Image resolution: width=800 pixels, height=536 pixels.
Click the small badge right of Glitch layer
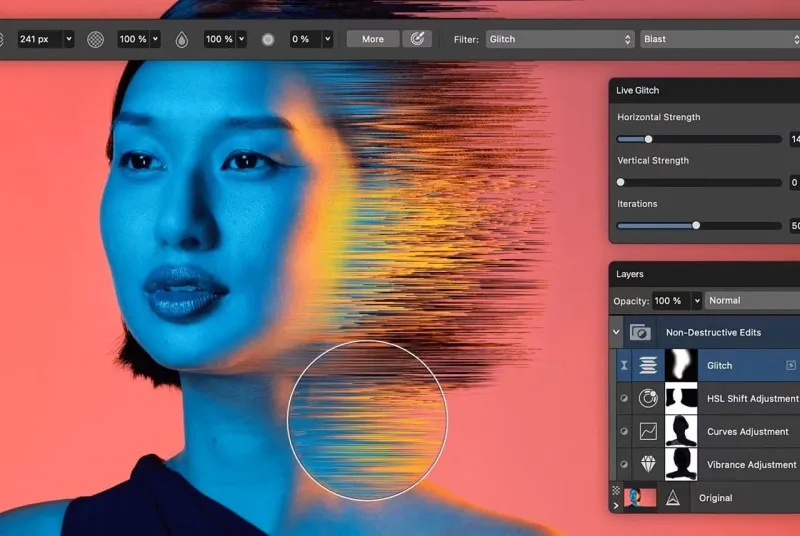(791, 365)
